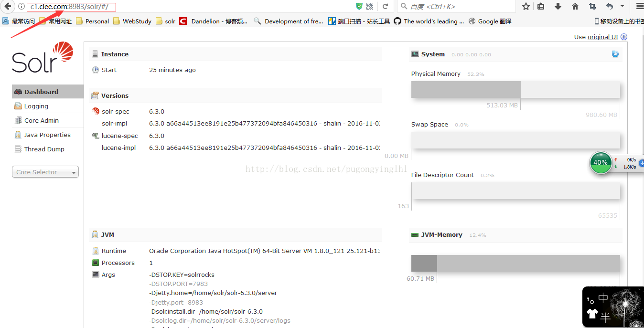Bookmark this page with the star icon
Screen dimensions: 644x328
[526, 6]
